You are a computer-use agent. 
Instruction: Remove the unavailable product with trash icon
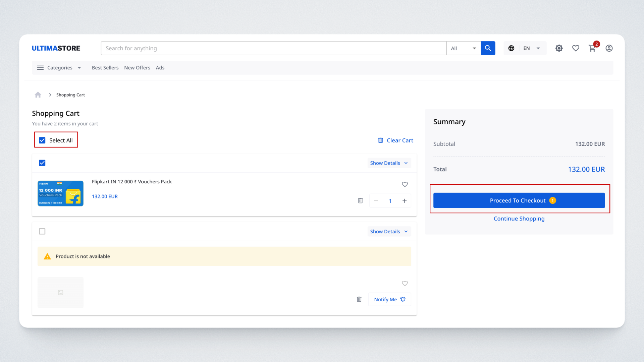point(359,299)
